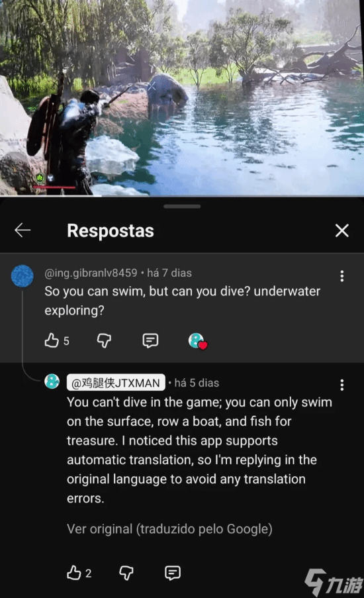Reply to the swim and dive comment

pyautogui.click(x=150, y=340)
